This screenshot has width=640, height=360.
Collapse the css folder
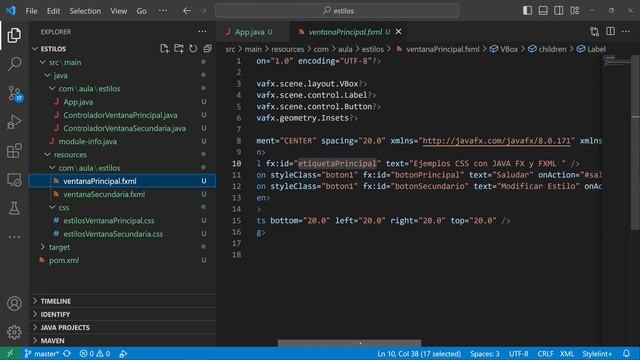pos(53,207)
